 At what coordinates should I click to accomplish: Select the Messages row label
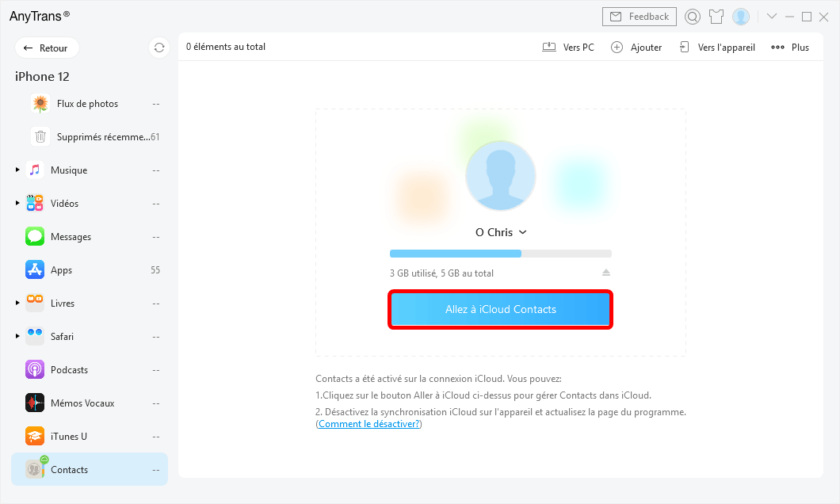pos(71,237)
